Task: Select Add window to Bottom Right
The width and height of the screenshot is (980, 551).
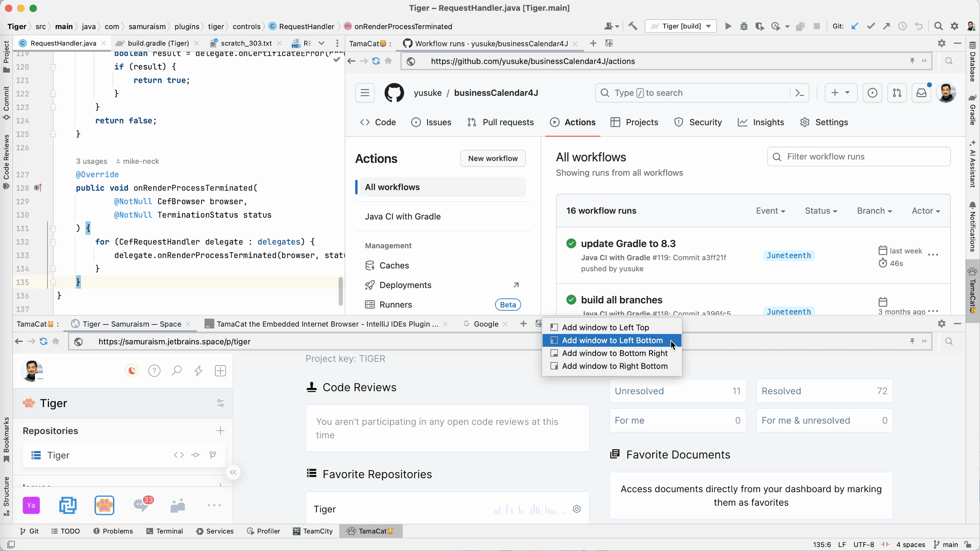Action: 612,353
